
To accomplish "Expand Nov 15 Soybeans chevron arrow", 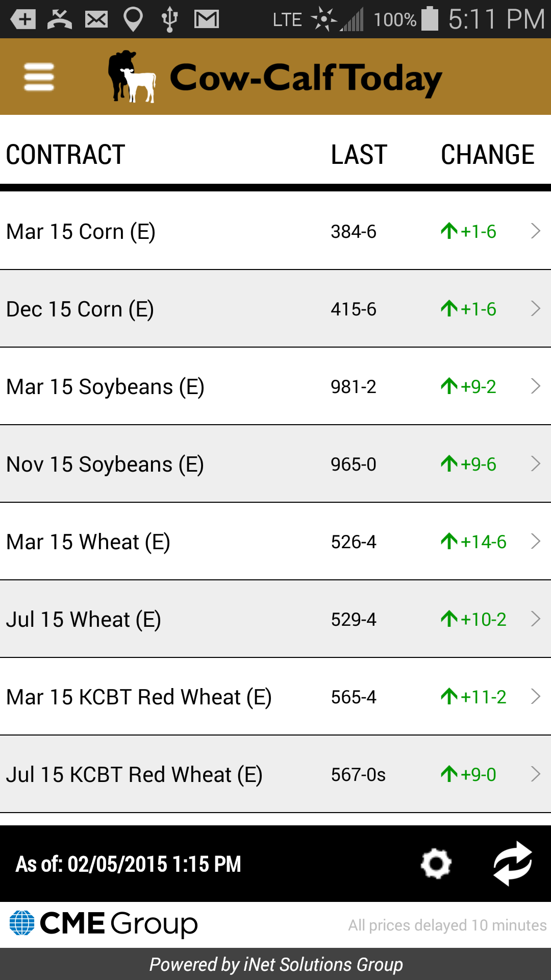I will pos(535,464).
